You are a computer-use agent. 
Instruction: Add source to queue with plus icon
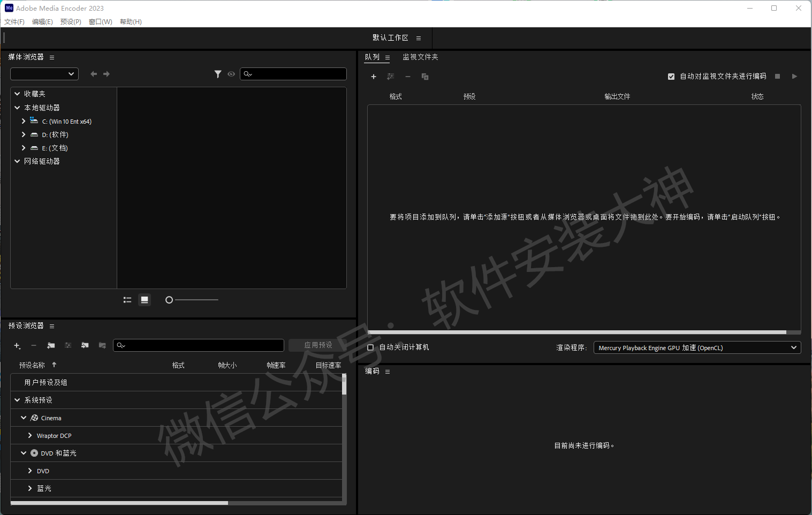click(x=374, y=77)
